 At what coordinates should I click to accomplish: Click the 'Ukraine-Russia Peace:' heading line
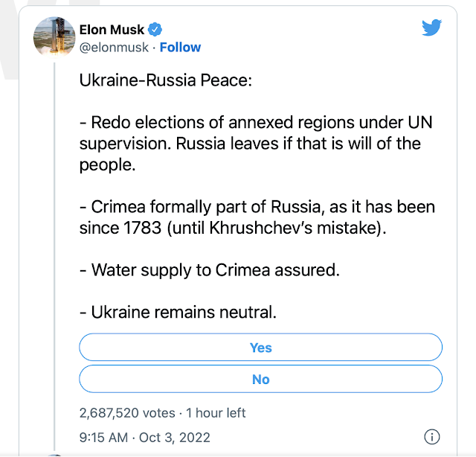(x=166, y=80)
